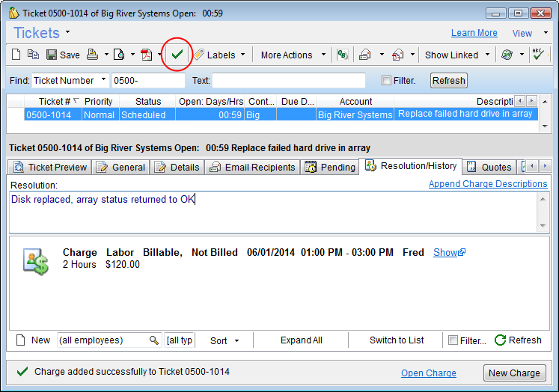This screenshot has height=392, width=559.
Task: Open the Email Recipients tab
Action: pyautogui.click(x=253, y=168)
